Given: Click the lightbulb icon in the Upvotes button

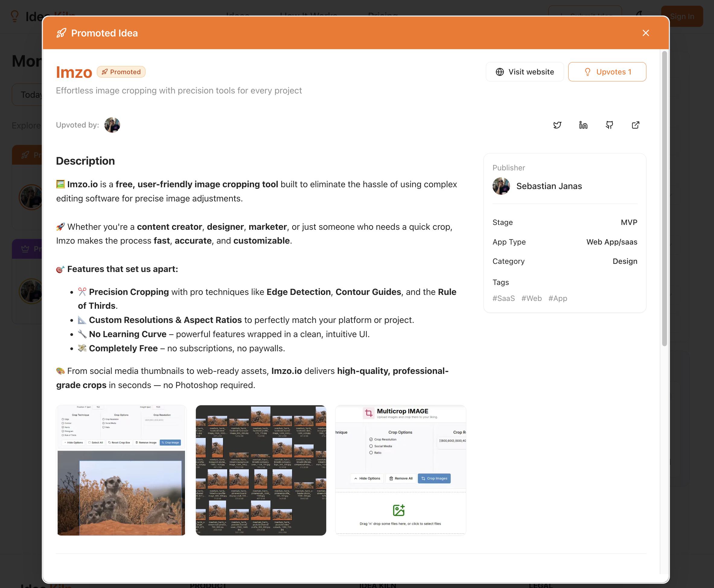Looking at the screenshot, I should pyautogui.click(x=588, y=72).
